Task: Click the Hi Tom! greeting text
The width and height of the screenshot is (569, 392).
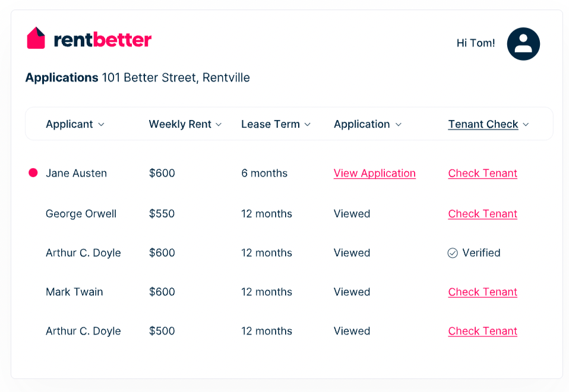Action: [476, 43]
